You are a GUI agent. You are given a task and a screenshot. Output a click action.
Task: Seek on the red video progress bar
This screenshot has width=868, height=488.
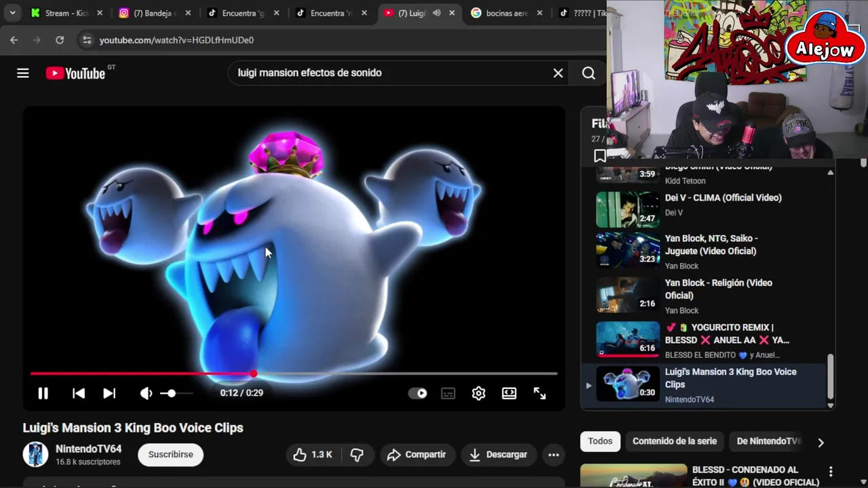pos(294,373)
